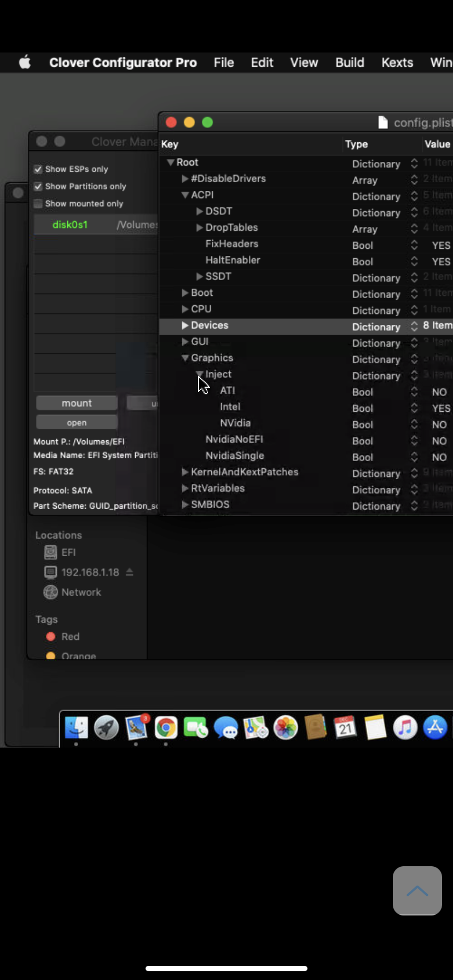The image size is (453, 980).
Task: Open iTunes from the Dock
Action: tap(405, 727)
